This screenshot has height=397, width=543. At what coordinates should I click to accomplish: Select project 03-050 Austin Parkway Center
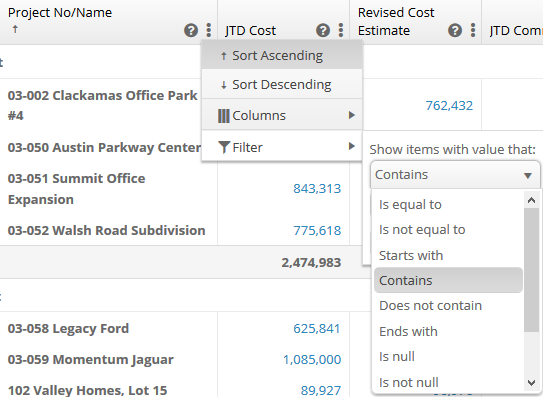pos(104,147)
